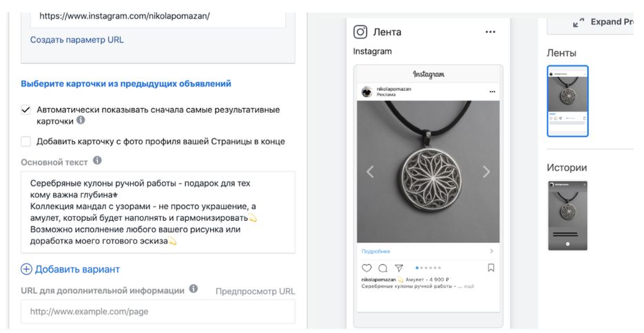Enable adding profile photo card at end
The height and width of the screenshot is (333, 644).
point(26,142)
